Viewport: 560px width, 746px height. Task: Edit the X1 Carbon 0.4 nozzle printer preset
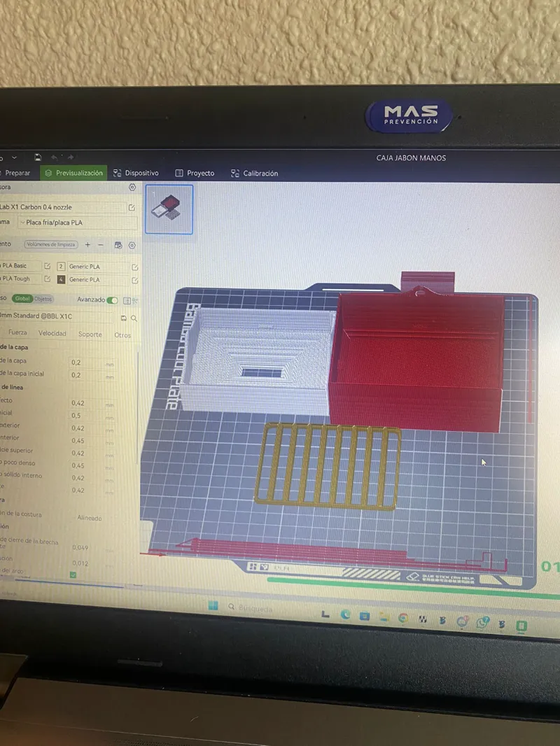(132, 207)
